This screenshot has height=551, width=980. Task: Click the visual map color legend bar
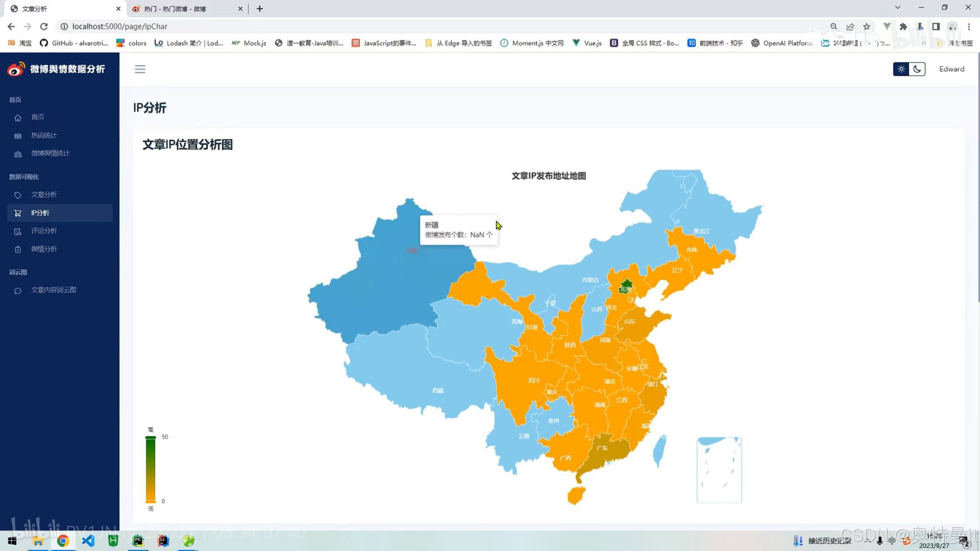150,469
